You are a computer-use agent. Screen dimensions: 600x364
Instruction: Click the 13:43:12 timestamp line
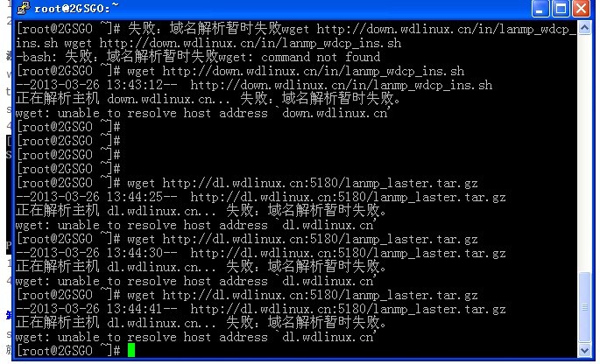(254, 85)
